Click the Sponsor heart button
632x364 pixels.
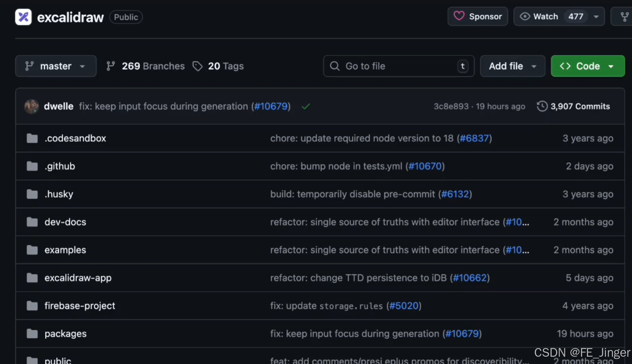pyautogui.click(x=478, y=16)
